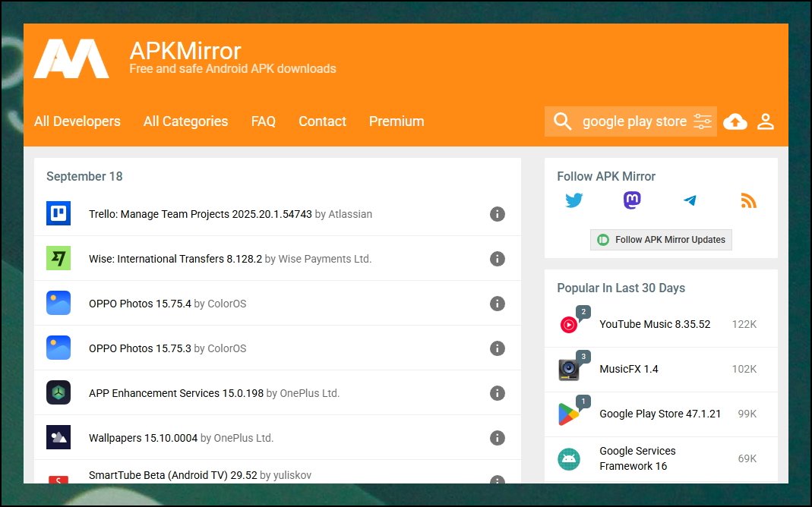This screenshot has width=812, height=507.
Task: Open Wallpapers 15.10.0004 link
Action: click(x=143, y=438)
